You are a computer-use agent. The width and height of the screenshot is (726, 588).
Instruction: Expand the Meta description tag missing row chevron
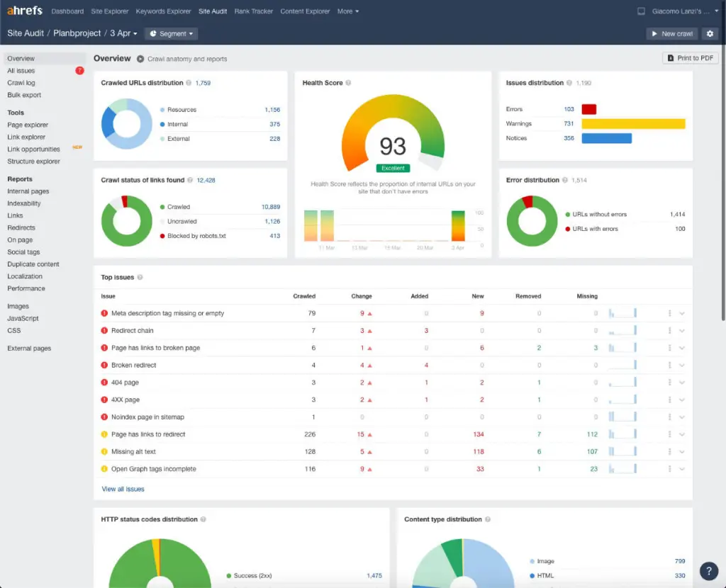[682, 313]
